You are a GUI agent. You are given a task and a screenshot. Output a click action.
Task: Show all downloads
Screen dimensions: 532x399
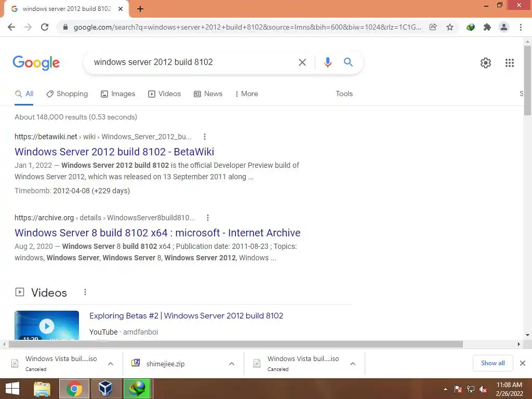point(493,363)
